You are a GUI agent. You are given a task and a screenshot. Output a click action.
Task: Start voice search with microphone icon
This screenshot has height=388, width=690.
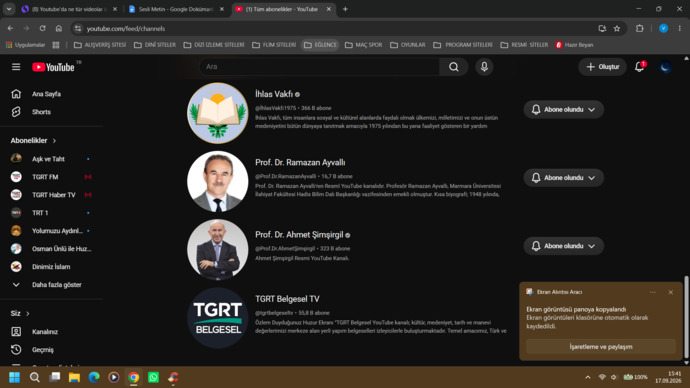(484, 67)
